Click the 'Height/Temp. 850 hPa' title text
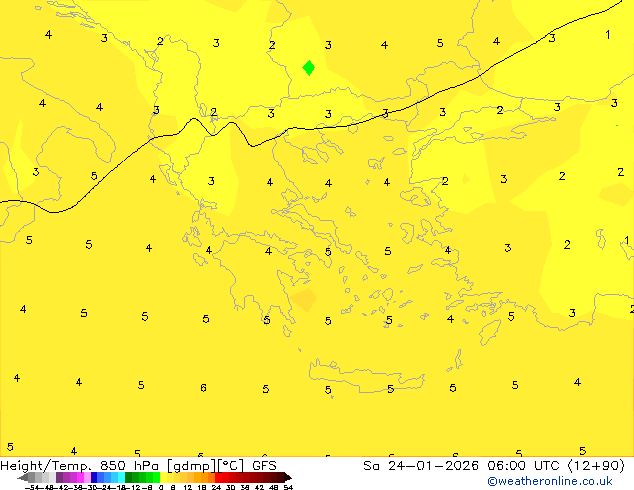The height and width of the screenshot is (490, 634). (x=80, y=466)
